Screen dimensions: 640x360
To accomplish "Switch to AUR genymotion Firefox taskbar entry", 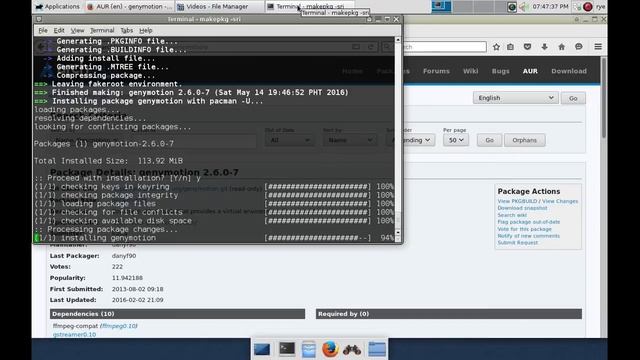I will (130, 7).
